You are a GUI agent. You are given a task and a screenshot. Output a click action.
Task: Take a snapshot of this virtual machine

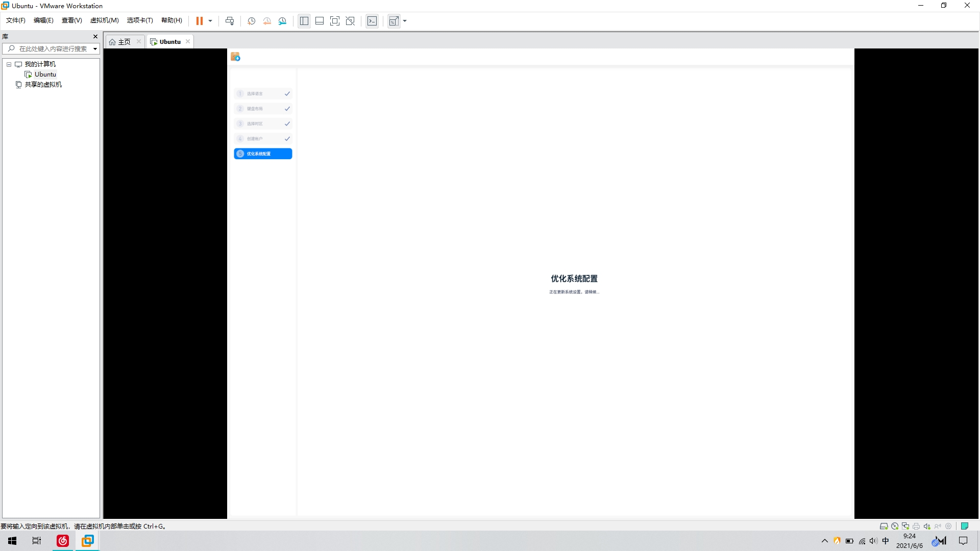click(251, 21)
